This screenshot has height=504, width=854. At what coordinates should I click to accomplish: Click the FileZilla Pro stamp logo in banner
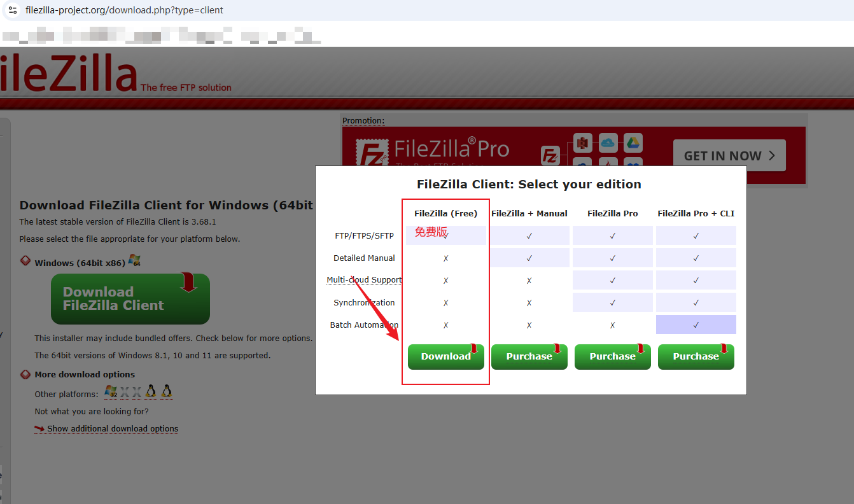[x=372, y=153]
